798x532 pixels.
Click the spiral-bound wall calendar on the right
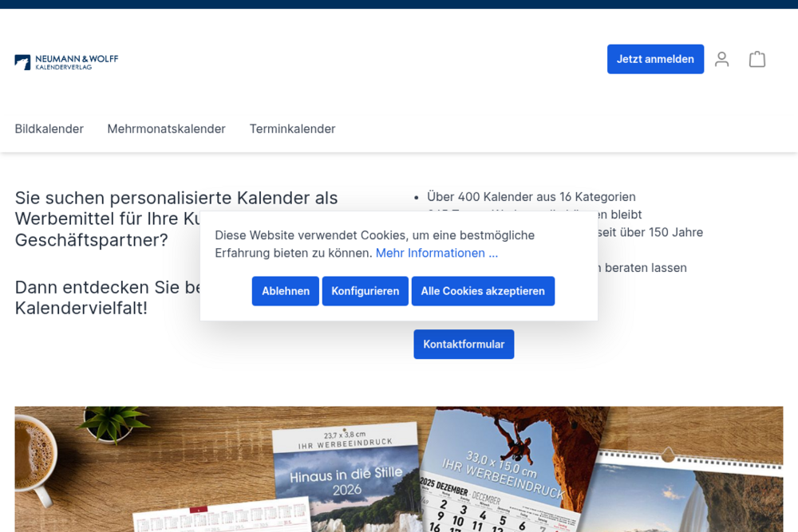(686, 495)
